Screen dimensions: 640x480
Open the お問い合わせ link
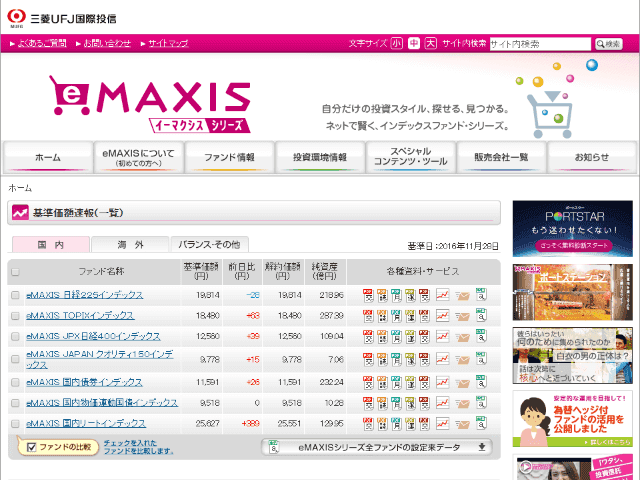(x=107, y=43)
